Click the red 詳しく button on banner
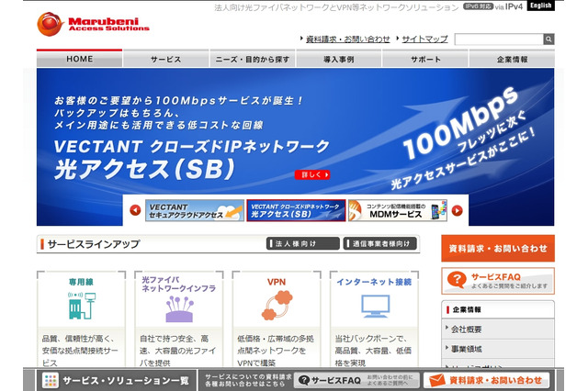Screen dimensions: 588x391 click(x=312, y=174)
